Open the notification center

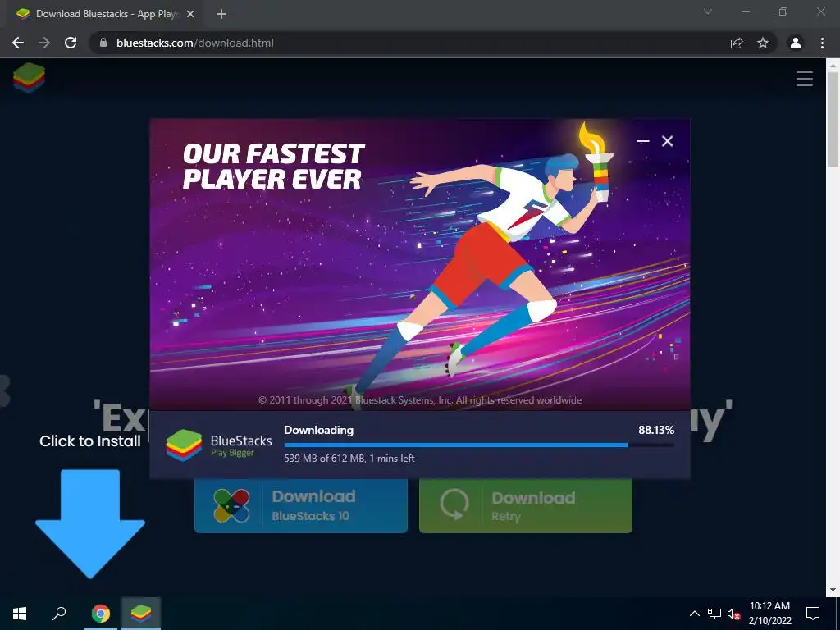coord(813,613)
